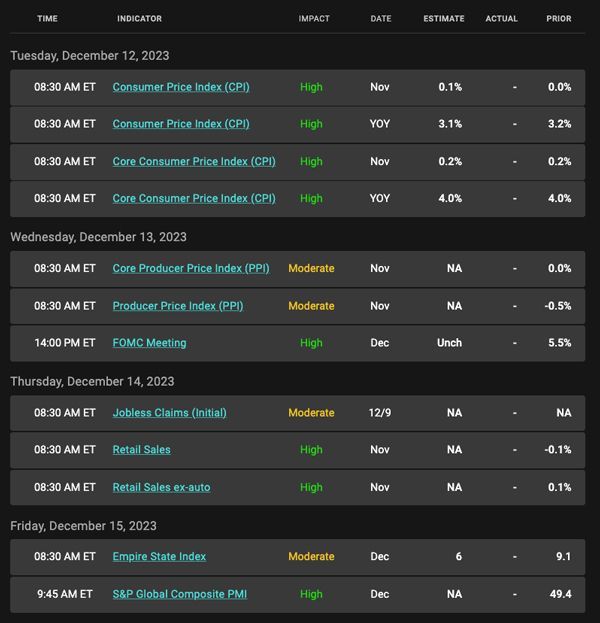Open the Retail Sales ex-auto link

tap(161, 487)
